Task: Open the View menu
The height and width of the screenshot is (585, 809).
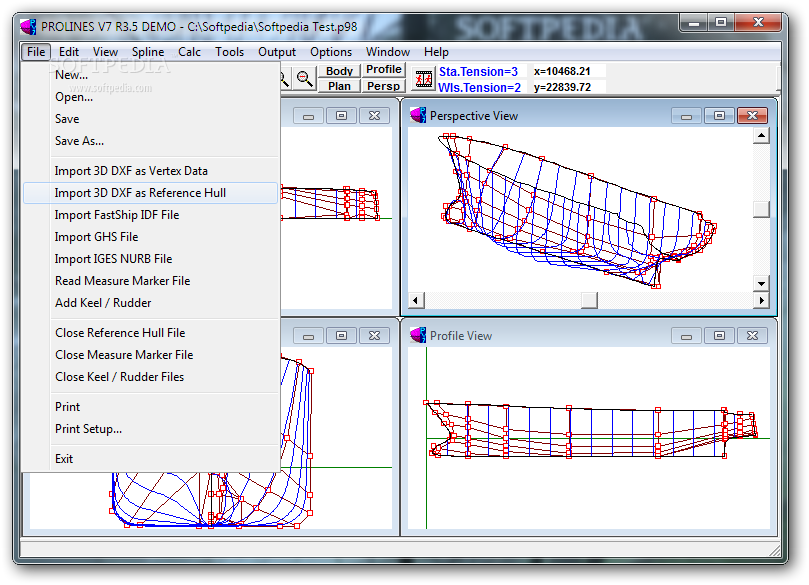Action: [105, 52]
